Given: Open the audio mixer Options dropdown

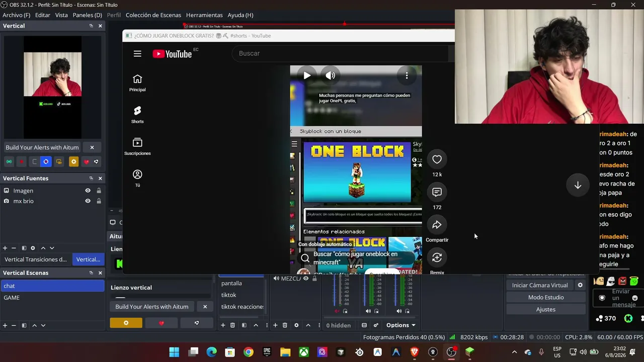Looking at the screenshot, I should 400,325.
